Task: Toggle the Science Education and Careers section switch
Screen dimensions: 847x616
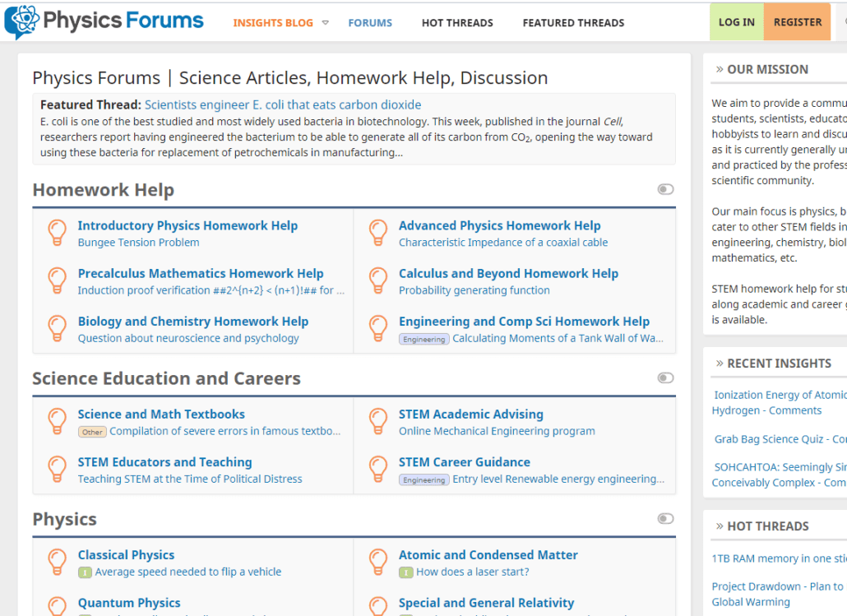Action: pyautogui.click(x=664, y=377)
